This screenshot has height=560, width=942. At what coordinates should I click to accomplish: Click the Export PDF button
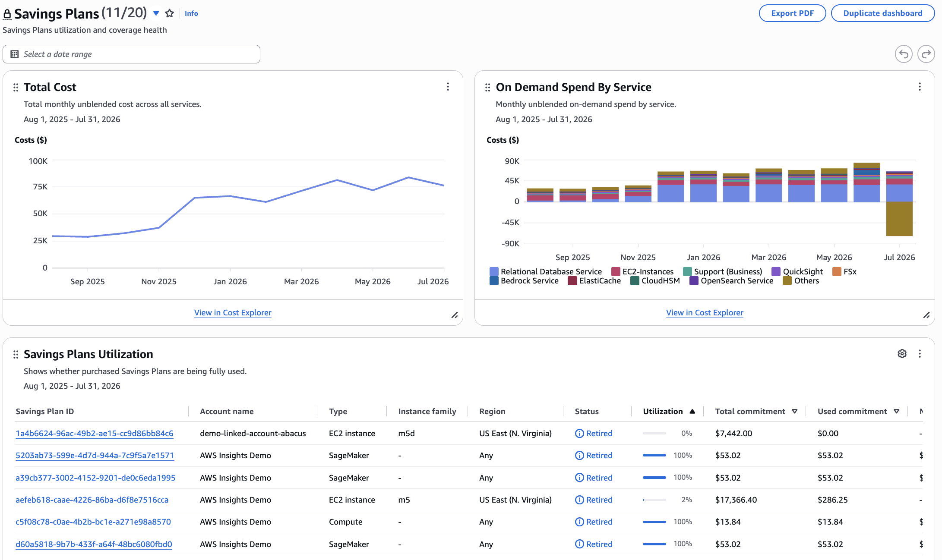tap(792, 13)
